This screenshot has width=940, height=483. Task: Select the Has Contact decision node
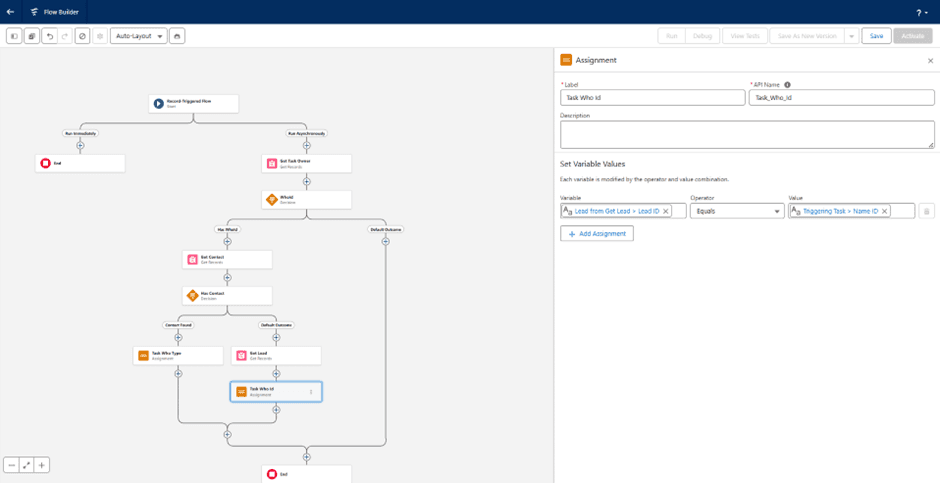(x=227, y=295)
